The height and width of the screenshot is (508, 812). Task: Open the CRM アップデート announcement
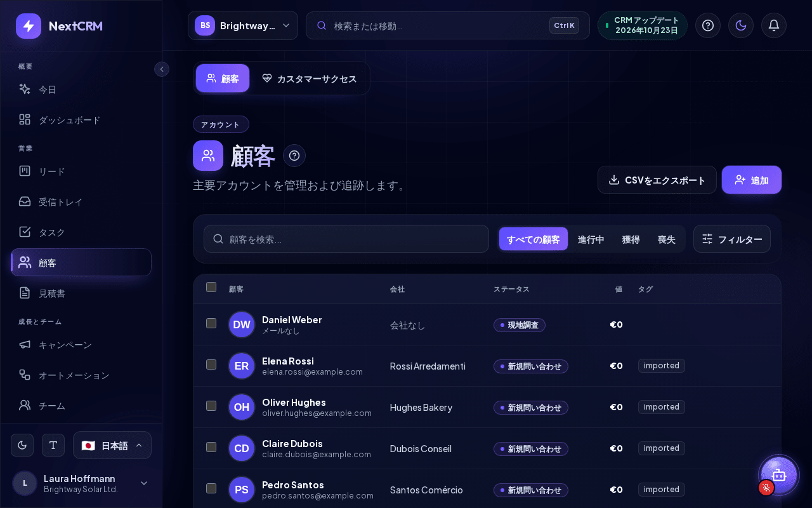[x=643, y=25]
